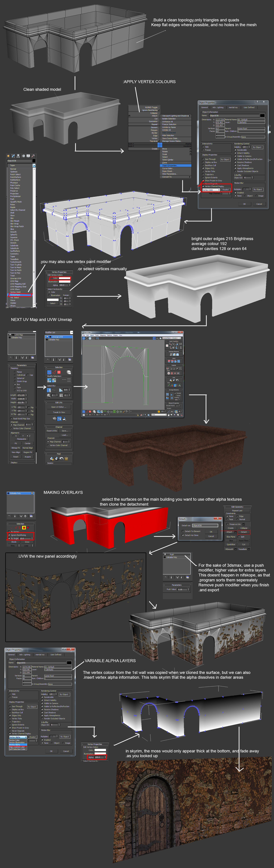This screenshot has height=868, width=274.
Task: Select Vertex mode icon in Edit UVWs bottom toolbar
Action: [x=84, y=411]
